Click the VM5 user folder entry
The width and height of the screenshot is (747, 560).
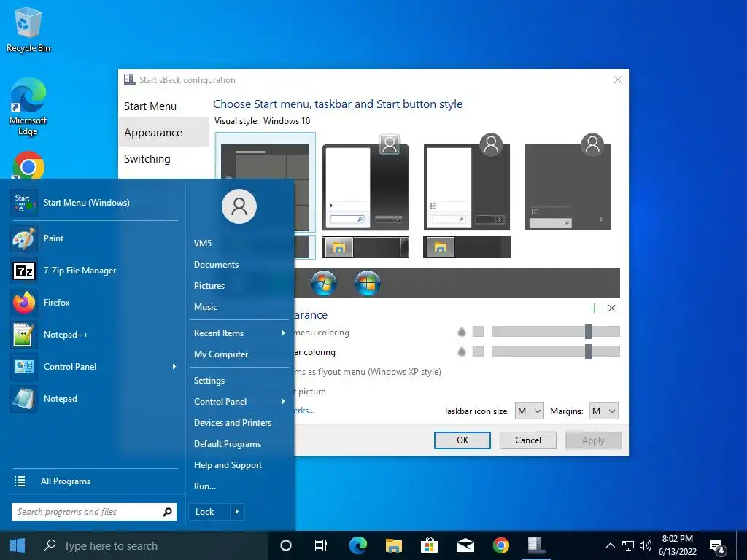tap(203, 244)
